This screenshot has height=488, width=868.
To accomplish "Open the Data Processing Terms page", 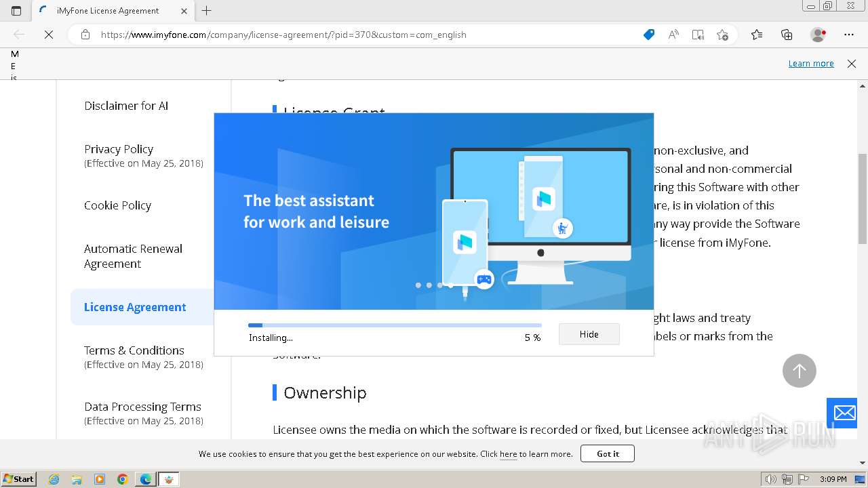I will pyautogui.click(x=142, y=407).
